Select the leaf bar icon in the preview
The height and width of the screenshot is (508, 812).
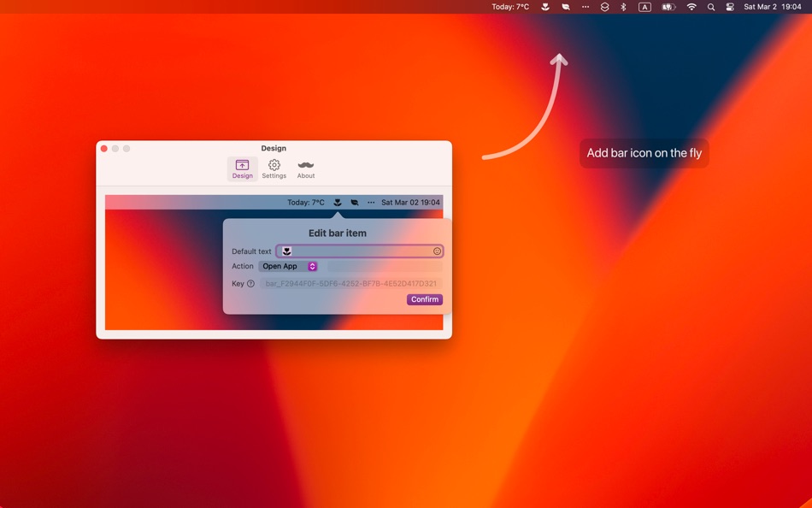tap(355, 202)
